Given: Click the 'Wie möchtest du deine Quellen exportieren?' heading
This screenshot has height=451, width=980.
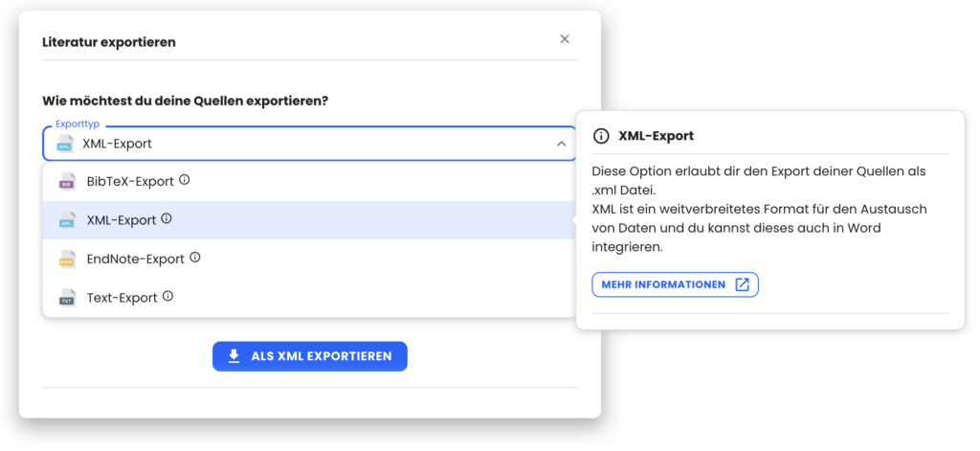Looking at the screenshot, I should [x=186, y=101].
